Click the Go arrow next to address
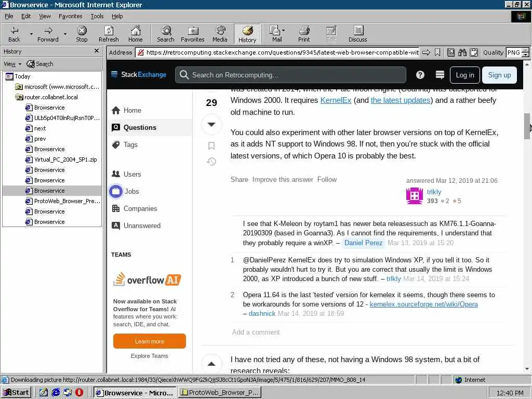This screenshot has width=532, height=399. point(427,52)
